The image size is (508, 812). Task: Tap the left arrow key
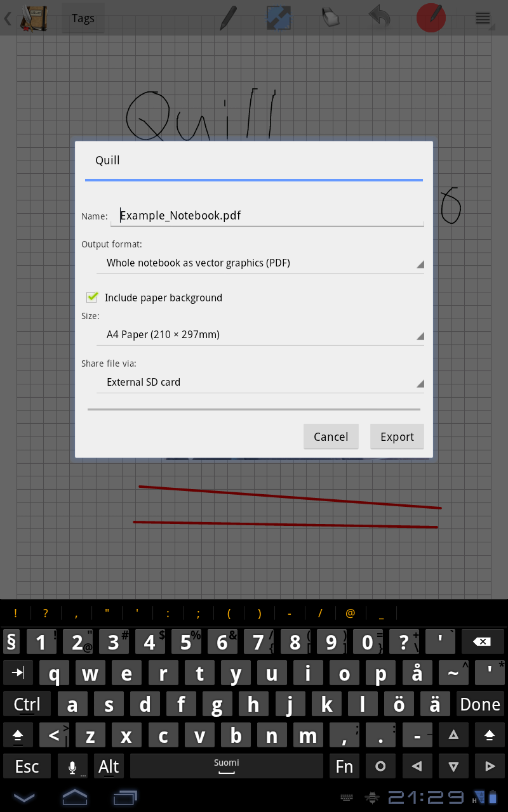(417, 766)
